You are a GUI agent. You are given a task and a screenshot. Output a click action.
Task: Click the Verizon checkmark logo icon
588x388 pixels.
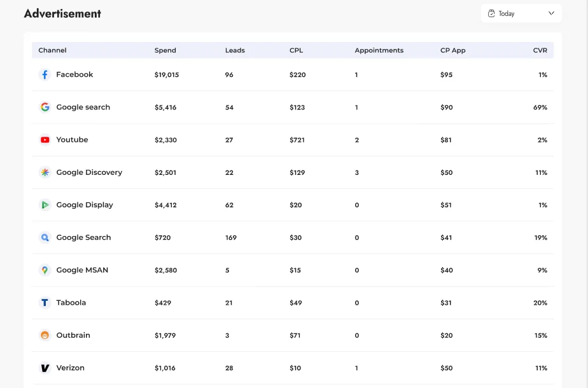coord(45,368)
